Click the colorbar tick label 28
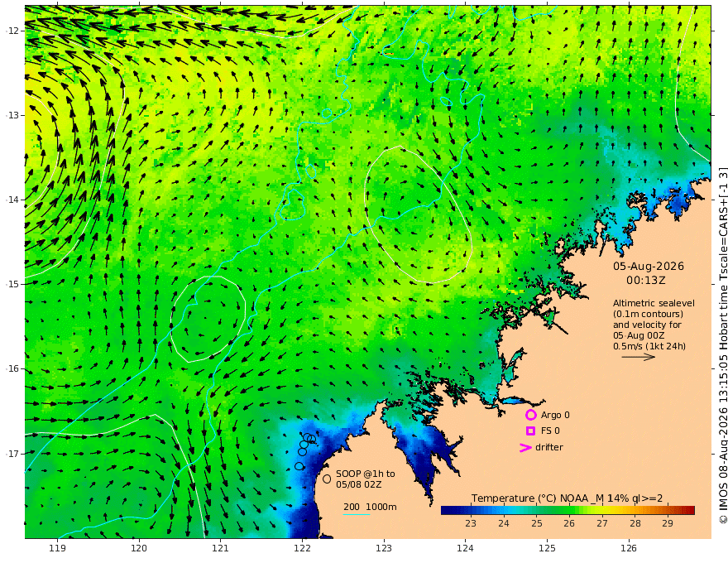The image size is (728, 563). point(635,523)
